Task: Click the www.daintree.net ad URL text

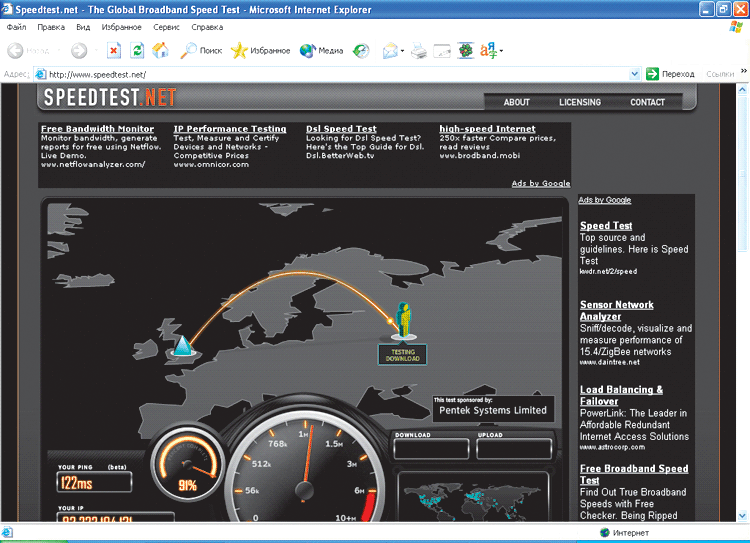Action: (609, 362)
